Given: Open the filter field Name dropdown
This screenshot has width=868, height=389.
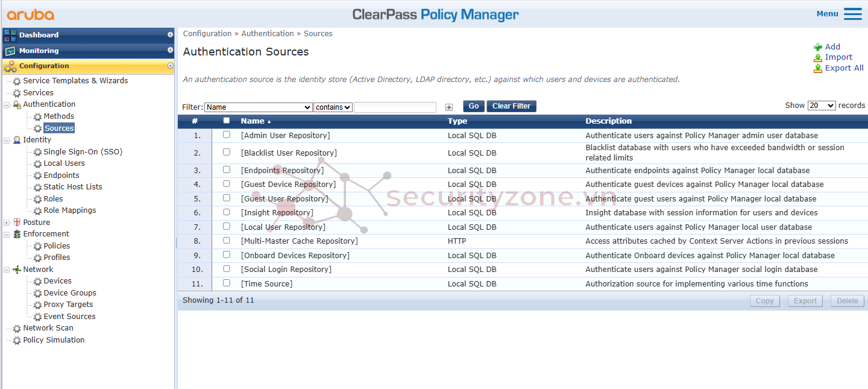Looking at the screenshot, I should pyautogui.click(x=258, y=107).
